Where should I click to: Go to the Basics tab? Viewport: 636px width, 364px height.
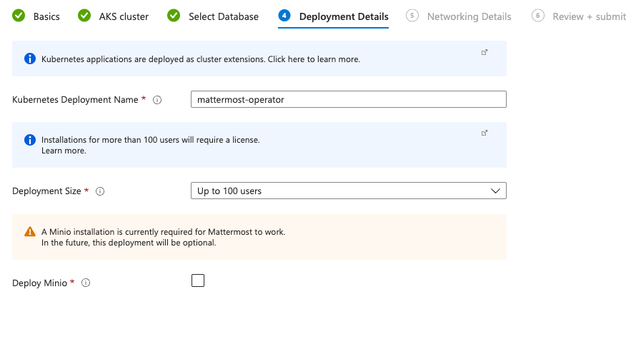(x=46, y=16)
